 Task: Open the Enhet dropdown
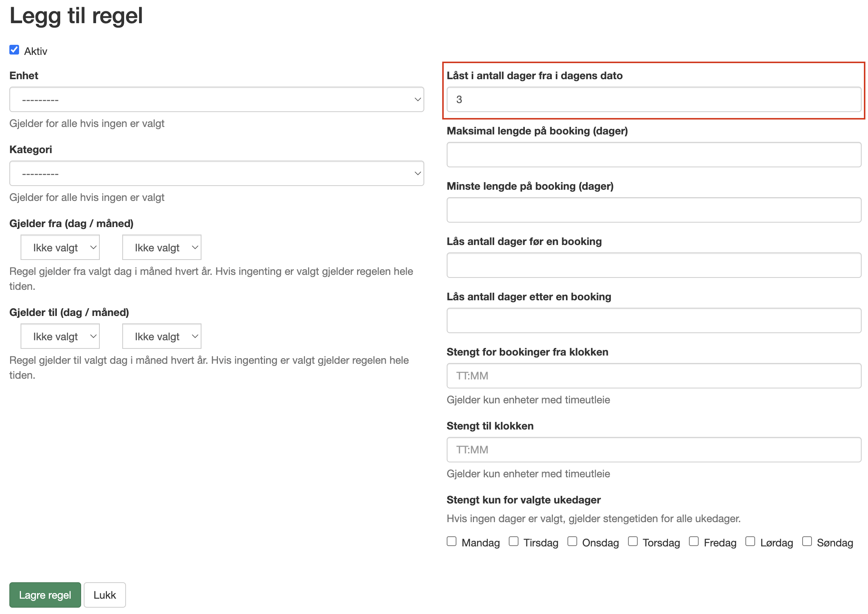(x=216, y=99)
